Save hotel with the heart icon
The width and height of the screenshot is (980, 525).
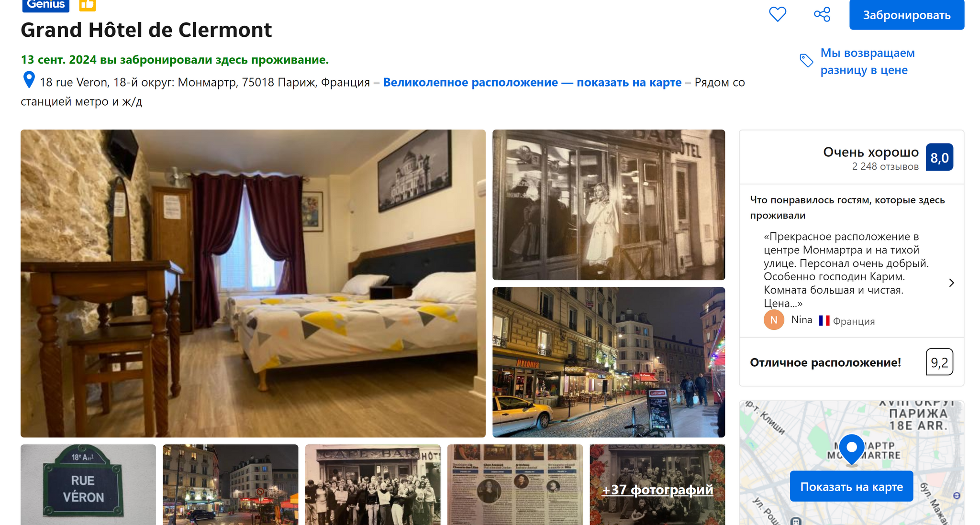point(778,14)
